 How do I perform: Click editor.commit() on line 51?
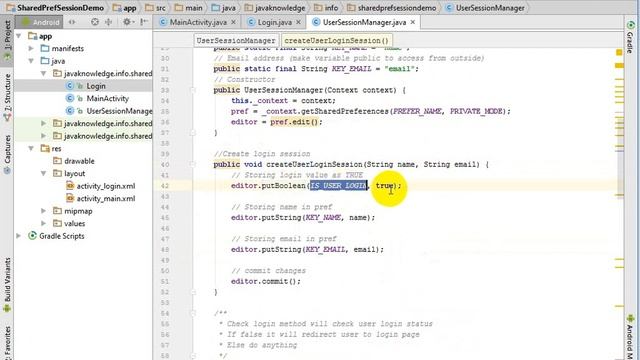pyautogui.click(x=266, y=281)
